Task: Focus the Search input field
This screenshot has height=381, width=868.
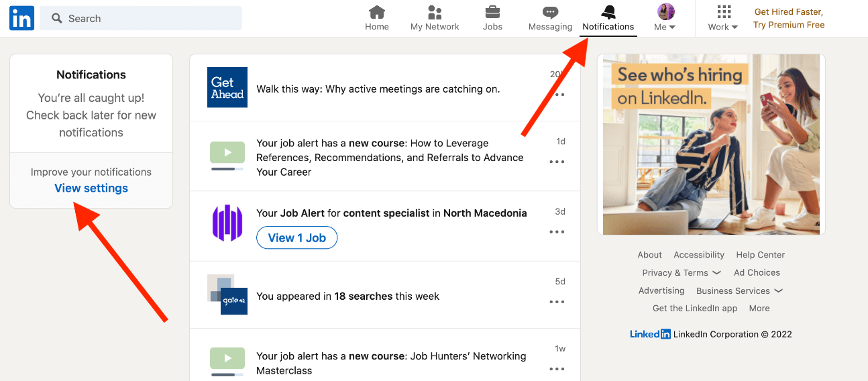Action: tap(141, 18)
